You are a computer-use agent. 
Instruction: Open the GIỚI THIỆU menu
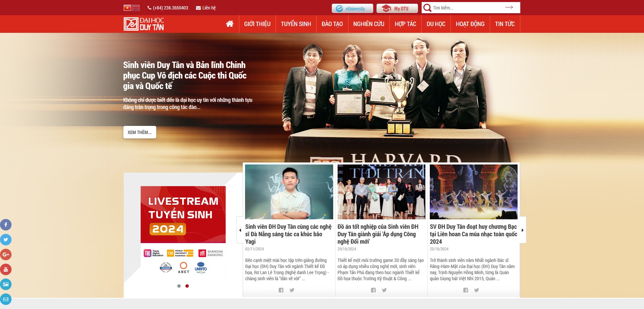[257, 24]
